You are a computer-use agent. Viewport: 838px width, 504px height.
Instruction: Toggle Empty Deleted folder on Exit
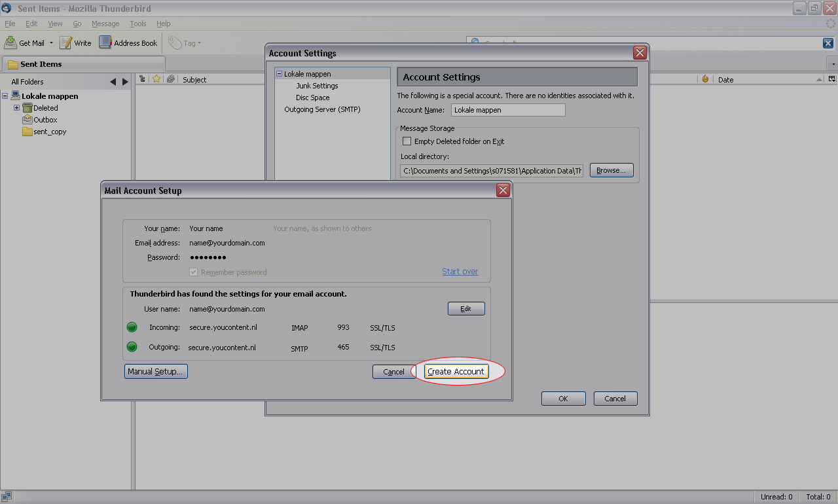[x=407, y=141]
